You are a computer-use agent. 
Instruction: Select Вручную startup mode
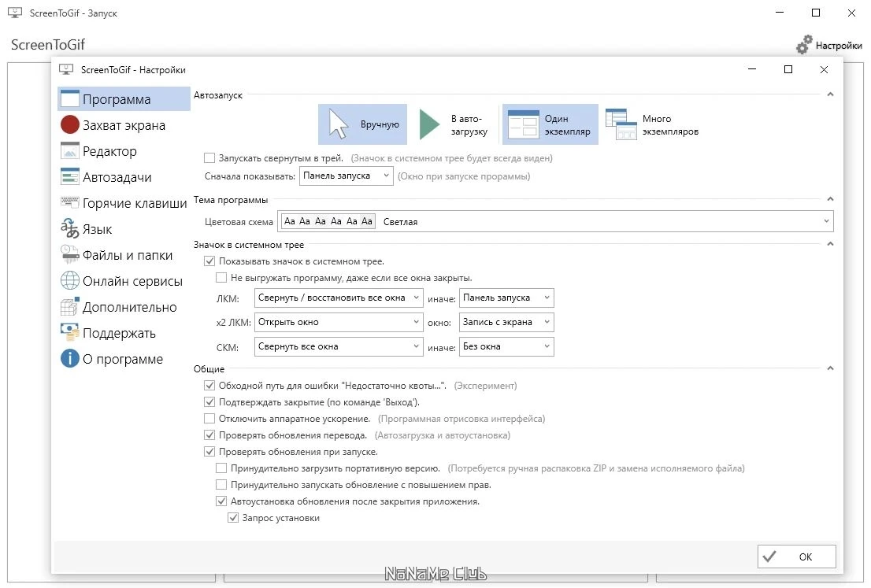tap(363, 124)
